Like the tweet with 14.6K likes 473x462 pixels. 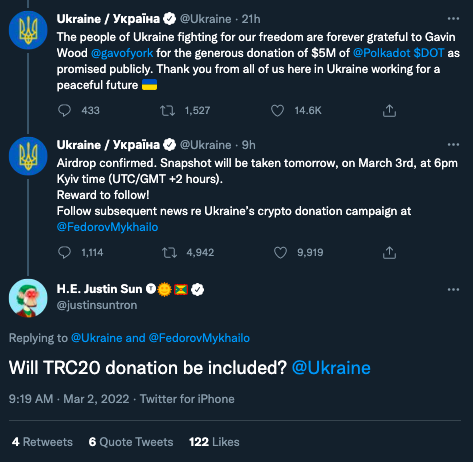point(277,110)
